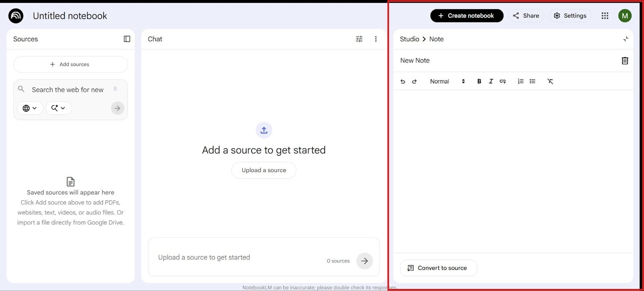The image size is (644, 291).
Task: Click the upload arrow icon in Chat
Action: (x=264, y=130)
